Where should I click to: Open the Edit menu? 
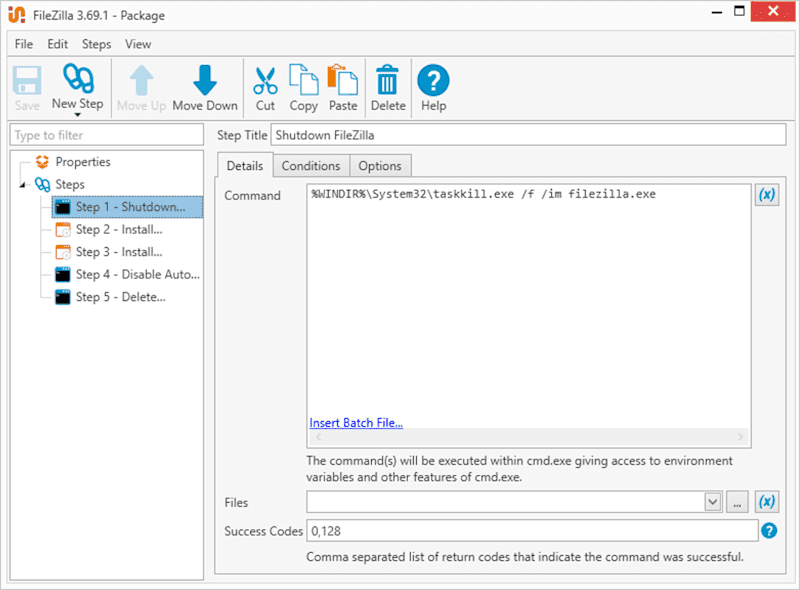[58, 44]
